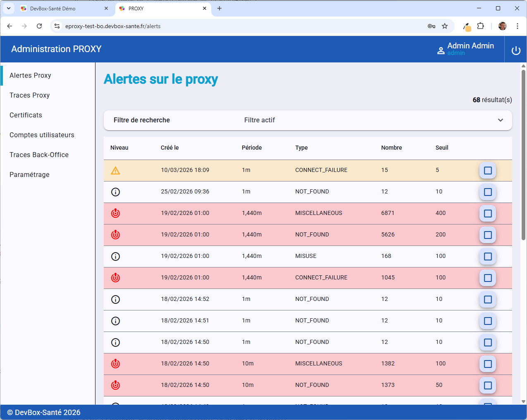Click info icon on the MISUSE row
The image size is (527, 420).
pos(115,256)
